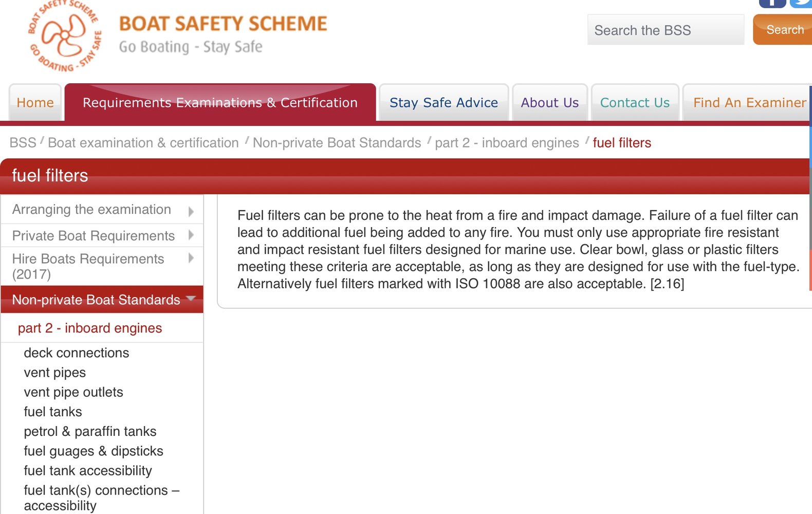Select petrol & paraffin tanks link
This screenshot has width=812, height=514.
90,432
